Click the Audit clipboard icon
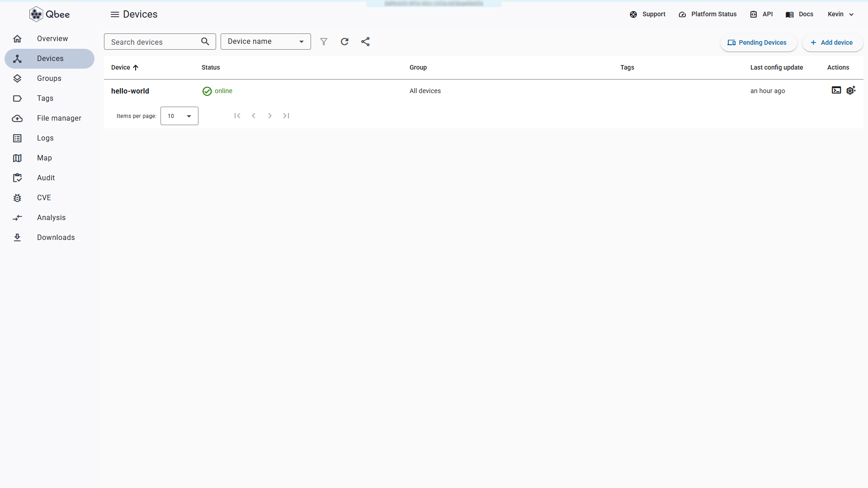Image resolution: width=868 pixels, height=488 pixels. coord(17,178)
